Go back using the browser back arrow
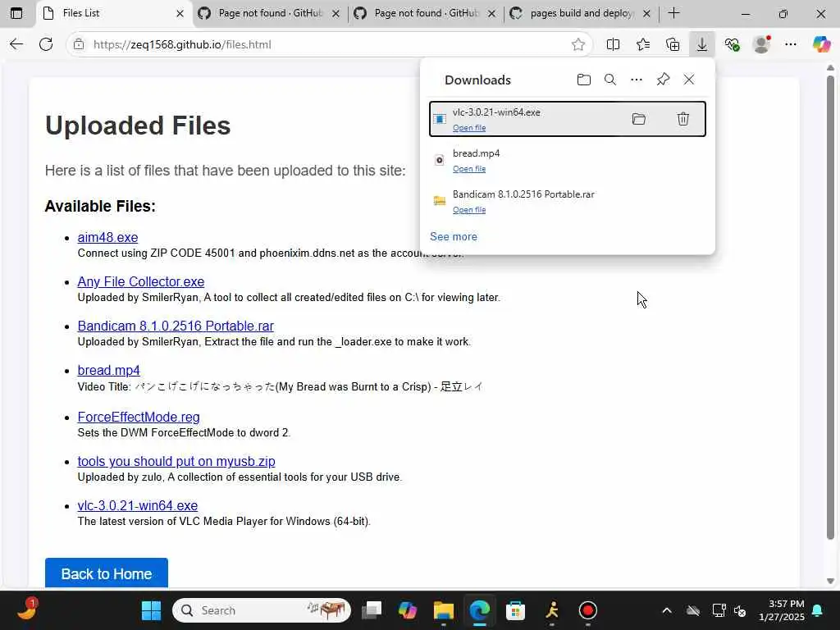Viewport: 840px width, 630px height. pos(16,44)
